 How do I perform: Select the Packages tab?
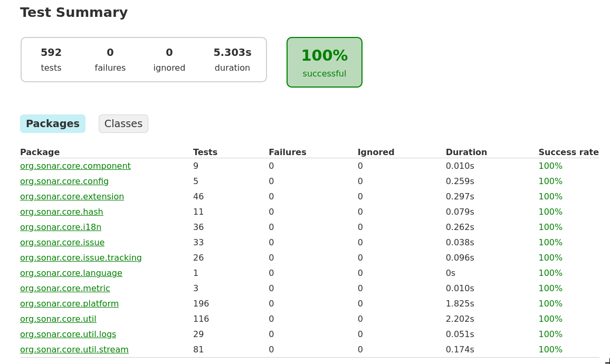53,123
